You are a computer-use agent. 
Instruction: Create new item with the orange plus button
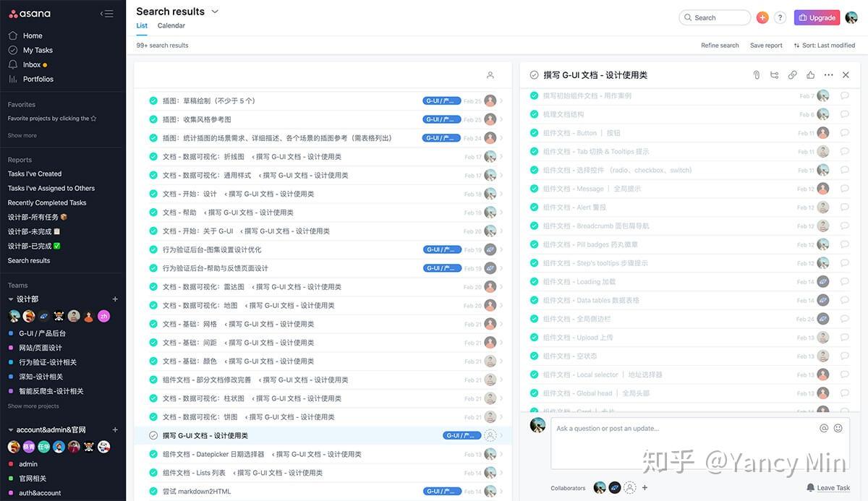tap(764, 17)
